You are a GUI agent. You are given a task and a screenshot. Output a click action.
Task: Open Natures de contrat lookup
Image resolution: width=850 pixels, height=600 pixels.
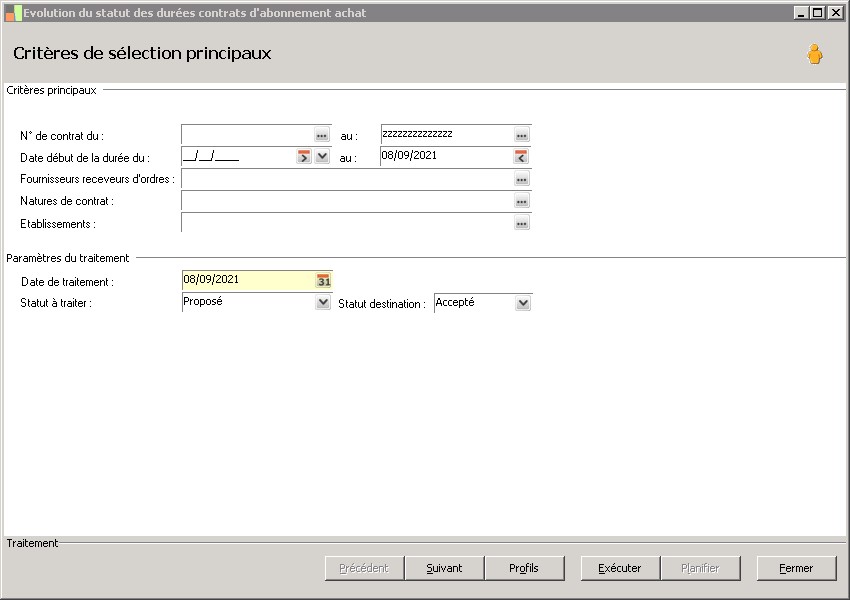[521, 202]
